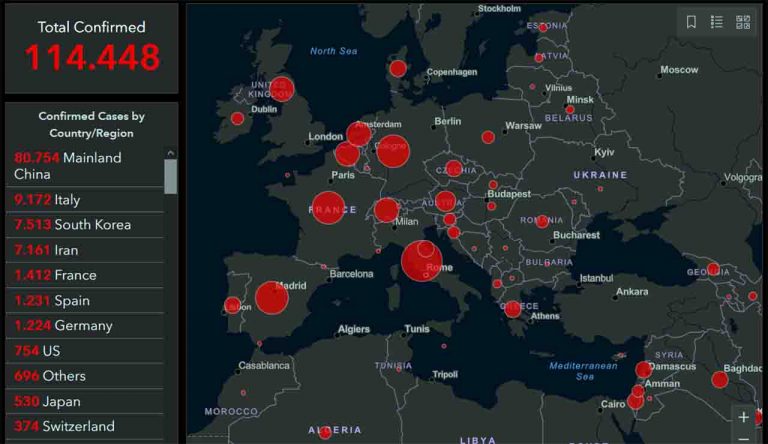Click the red case circle near Madrid
768x444 pixels.
pyautogui.click(x=271, y=297)
